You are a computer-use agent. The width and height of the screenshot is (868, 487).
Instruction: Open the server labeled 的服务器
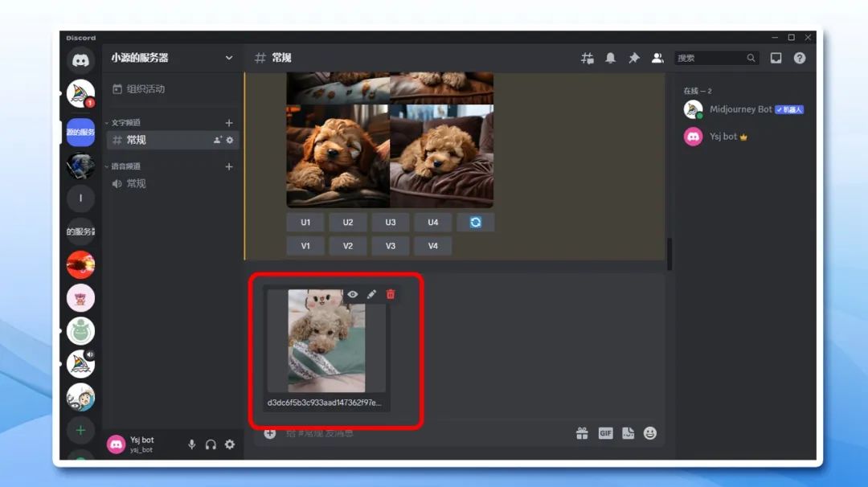(81, 231)
